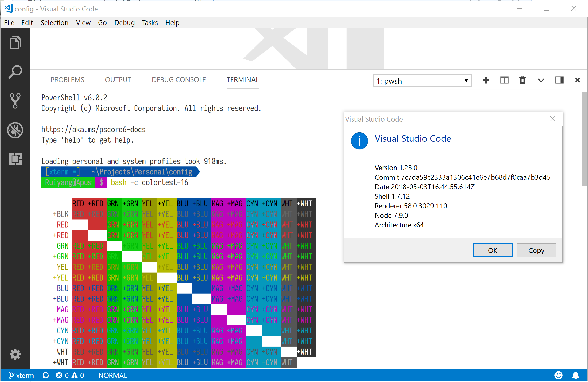Create a new terminal with plus icon

click(486, 80)
